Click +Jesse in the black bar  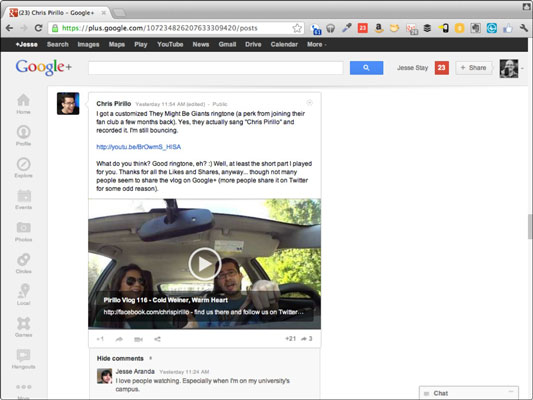coord(26,45)
